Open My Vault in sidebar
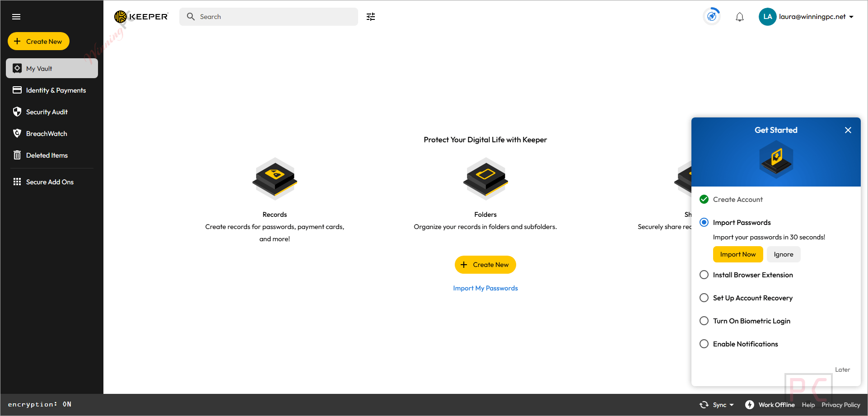The width and height of the screenshot is (868, 416). tap(52, 68)
